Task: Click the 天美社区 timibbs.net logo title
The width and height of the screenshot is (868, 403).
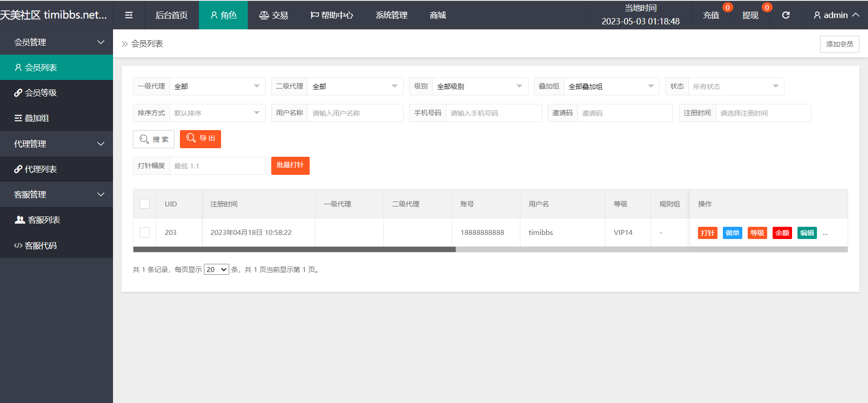Action: click(x=53, y=15)
